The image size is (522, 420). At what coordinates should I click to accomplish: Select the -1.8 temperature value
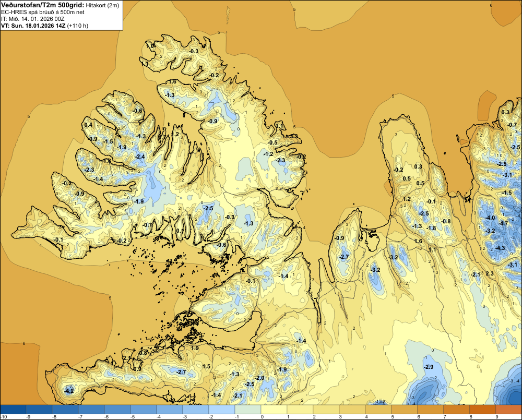click(432, 228)
